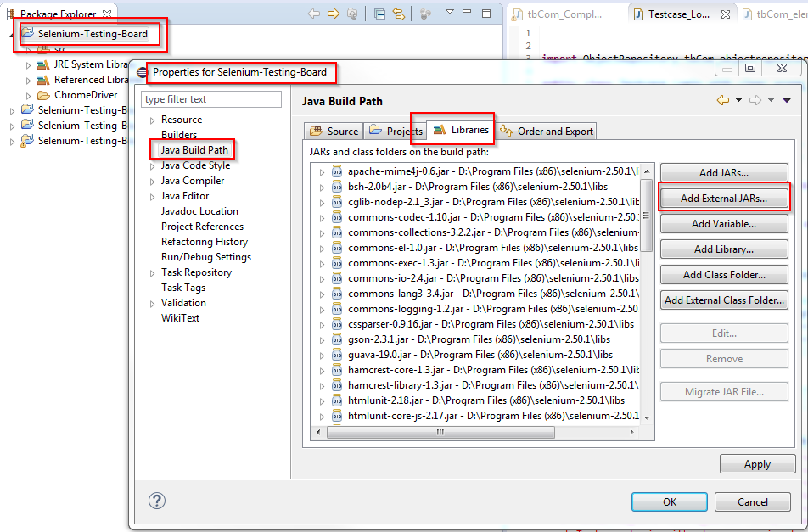Expand Java Code Style category

[153, 166]
